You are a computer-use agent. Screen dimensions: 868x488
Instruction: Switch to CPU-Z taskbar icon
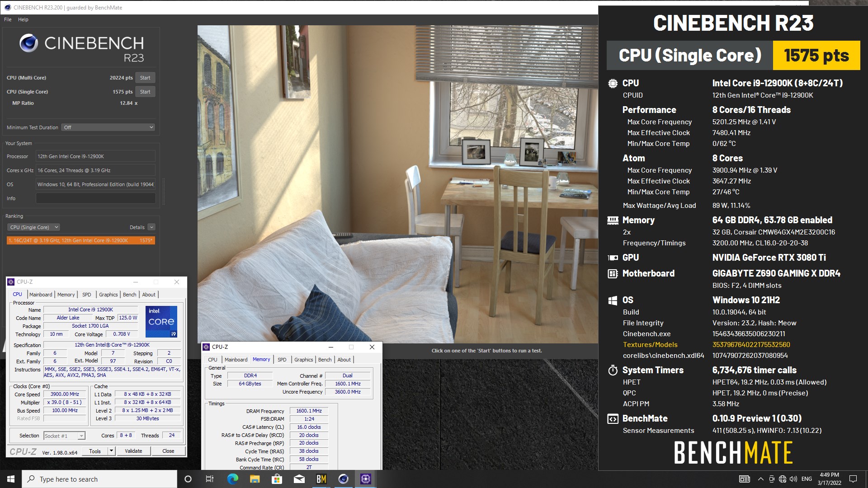pos(366,479)
